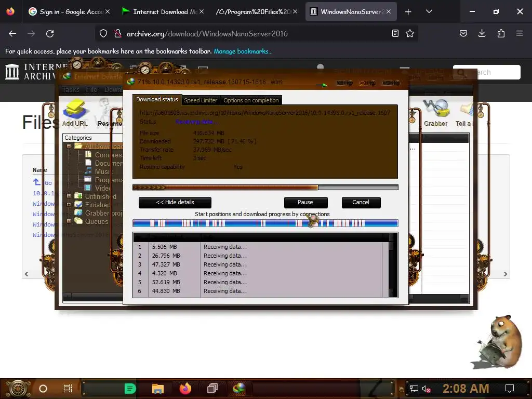
Task: Open the File menu in IDM
Action: click(91, 89)
